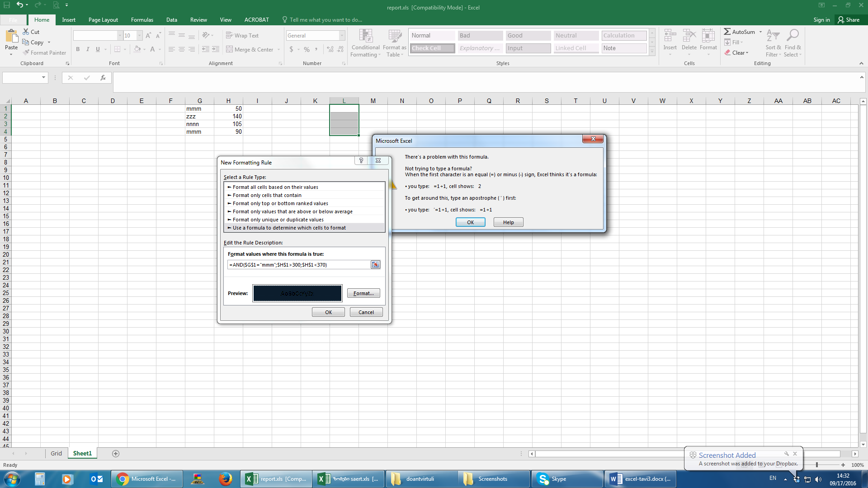Increase font size with the large A icon
This screenshot has width=868, height=488.
coord(148,35)
